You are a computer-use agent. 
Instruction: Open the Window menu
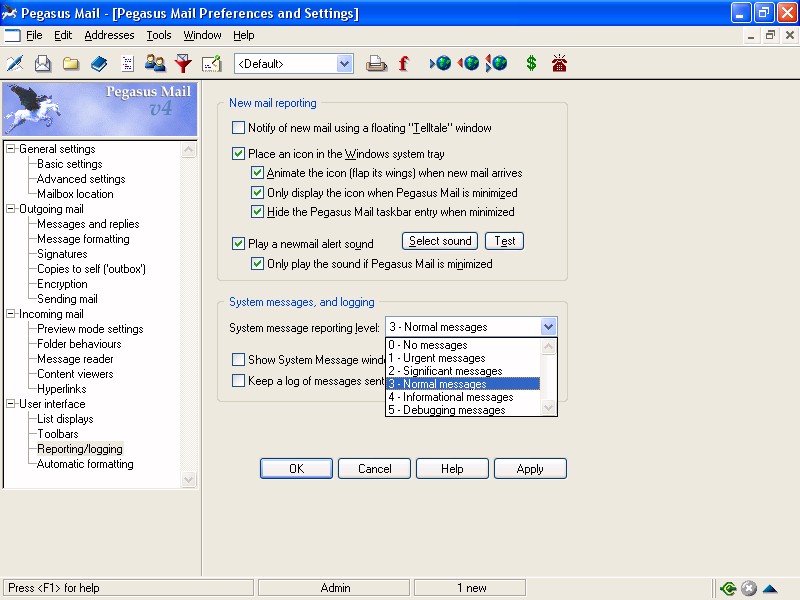[203, 35]
